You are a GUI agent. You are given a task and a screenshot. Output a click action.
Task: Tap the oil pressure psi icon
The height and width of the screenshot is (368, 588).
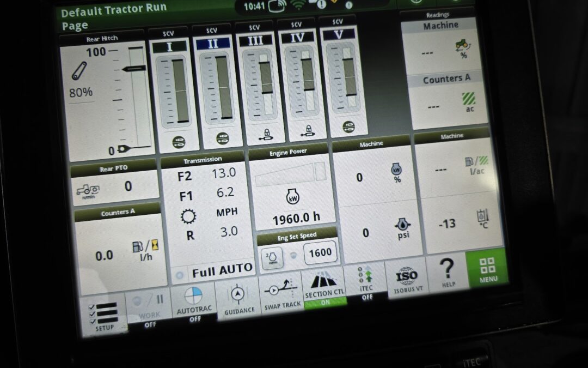click(403, 228)
